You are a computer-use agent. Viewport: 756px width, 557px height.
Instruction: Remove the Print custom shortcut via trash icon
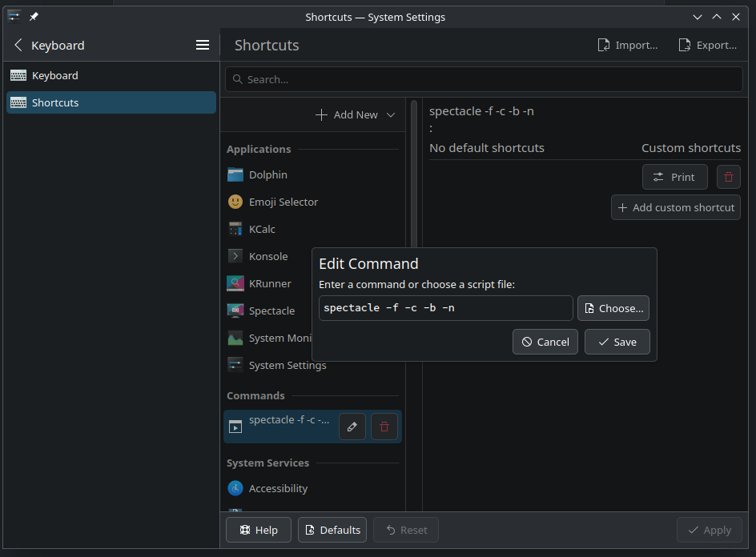point(729,177)
